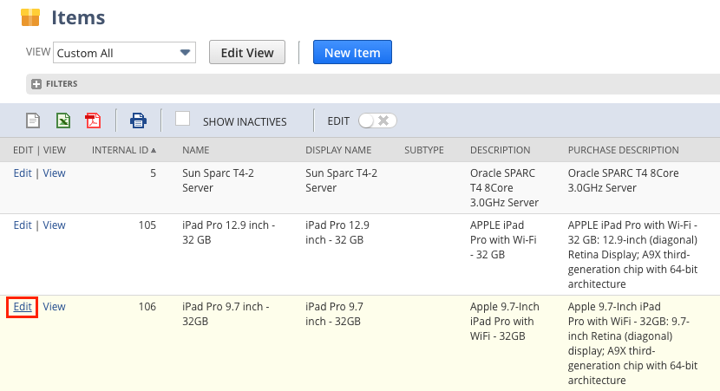720x391 pixels.
Task: Click the Print icon in toolbar
Action: (138, 121)
